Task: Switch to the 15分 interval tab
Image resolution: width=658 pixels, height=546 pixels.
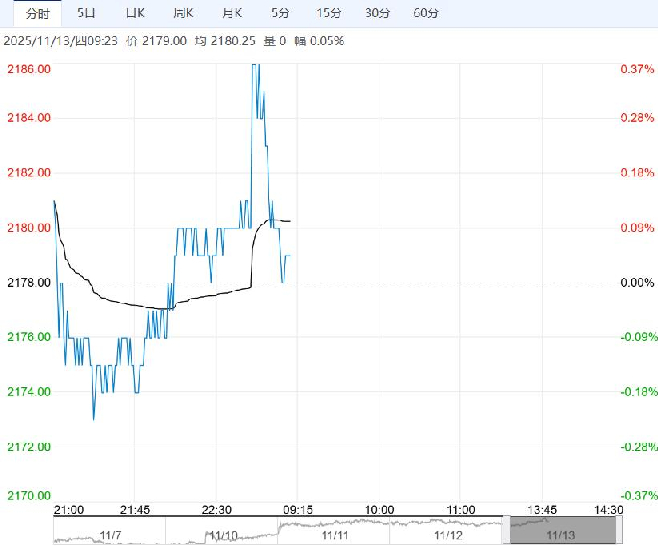Action: coord(328,13)
